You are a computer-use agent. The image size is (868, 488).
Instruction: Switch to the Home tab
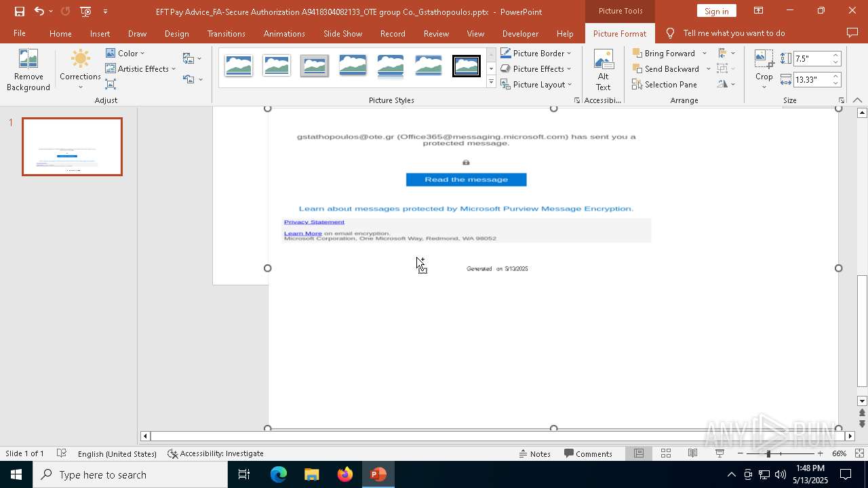coord(60,33)
